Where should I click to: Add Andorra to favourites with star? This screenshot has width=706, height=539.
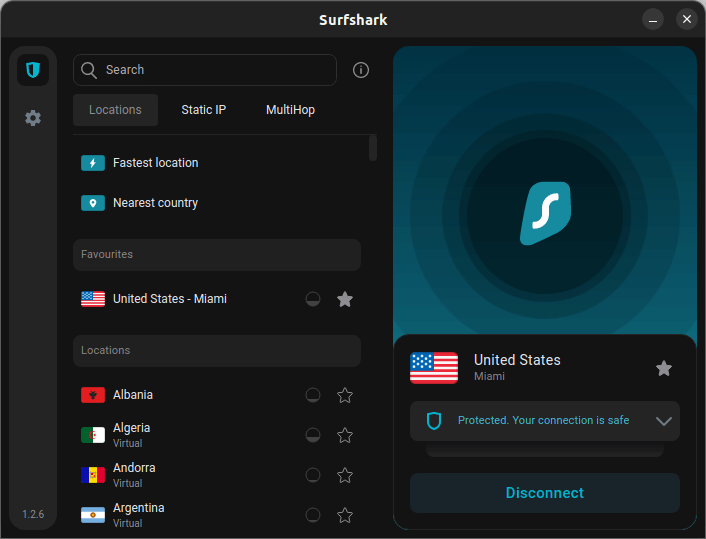coord(345,475)
